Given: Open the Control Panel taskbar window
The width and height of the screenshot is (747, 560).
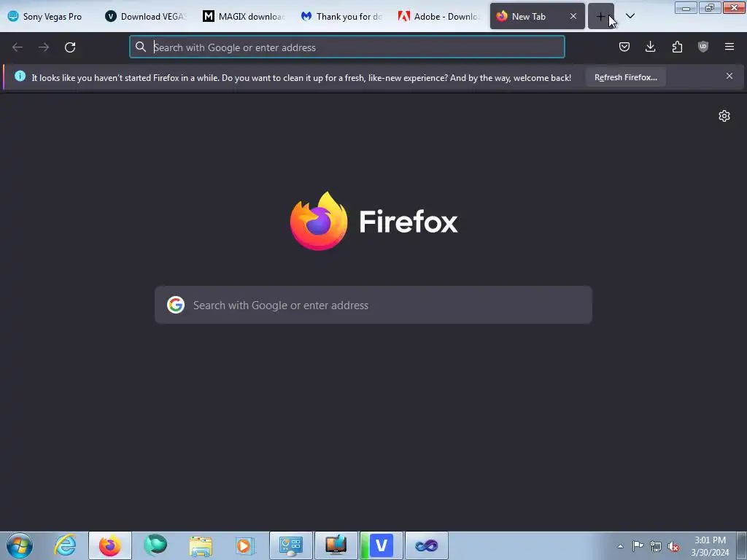Looking at the screenshot, I should 291,545.
